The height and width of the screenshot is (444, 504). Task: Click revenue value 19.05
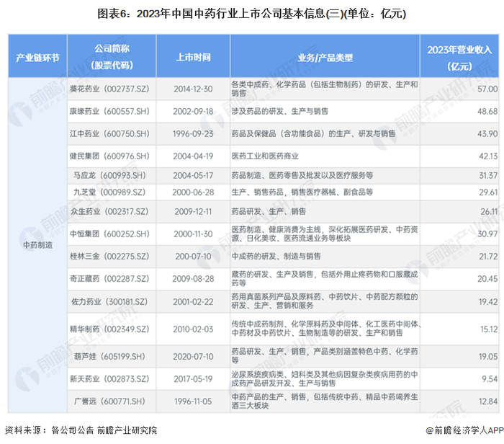[x=488, y=357]
